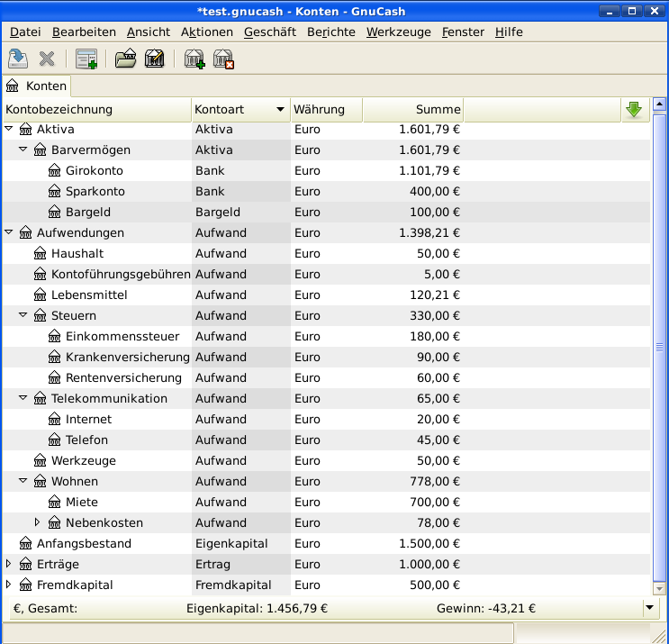Open the summary bar dropdown arrow
669x644 pixels.
[651, 608]
